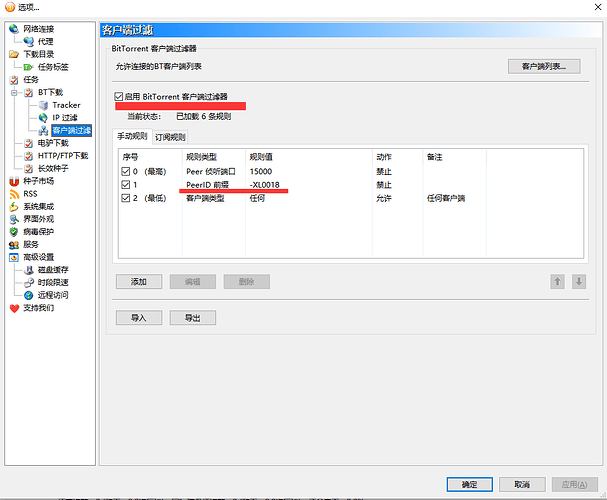The width and height of the screenshot is (607, 500).
Task: Click the HTTP/FTP下载 icon
Action: click(29, 156)
